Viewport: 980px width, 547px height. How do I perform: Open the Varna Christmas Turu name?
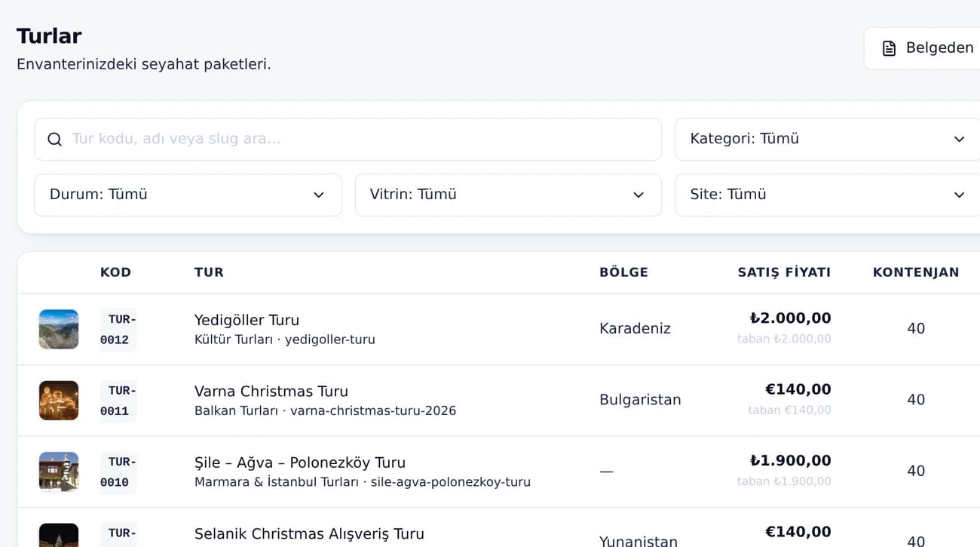tap(271, 391)
